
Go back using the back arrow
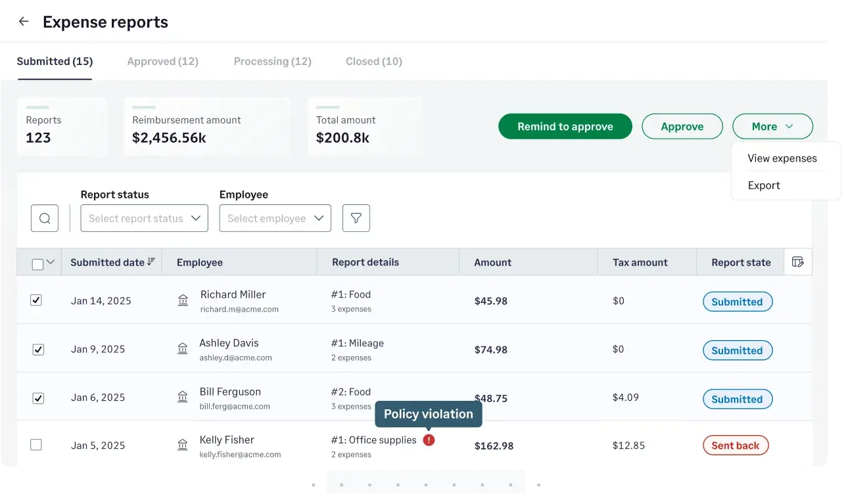tap(24, 21)
